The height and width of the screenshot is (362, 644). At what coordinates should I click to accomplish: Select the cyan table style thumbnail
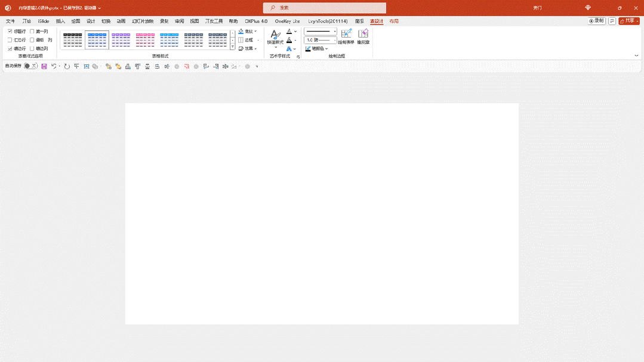[170, 40]
